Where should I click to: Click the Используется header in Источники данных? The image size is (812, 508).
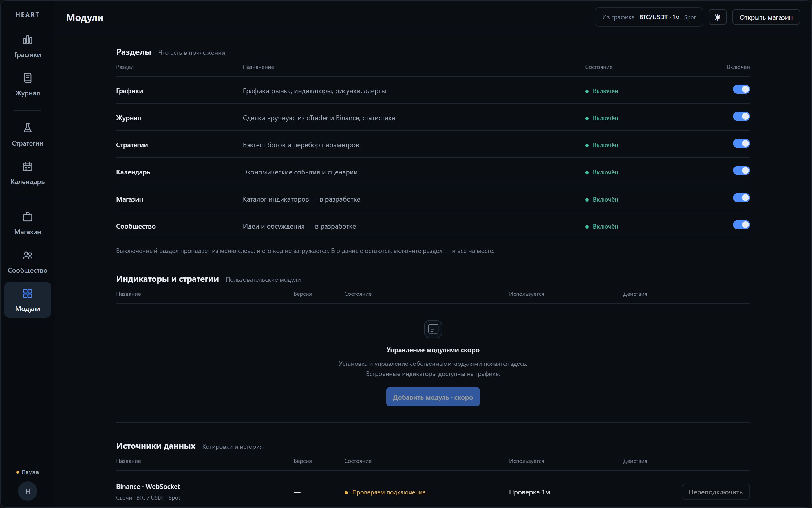(526, 461)
